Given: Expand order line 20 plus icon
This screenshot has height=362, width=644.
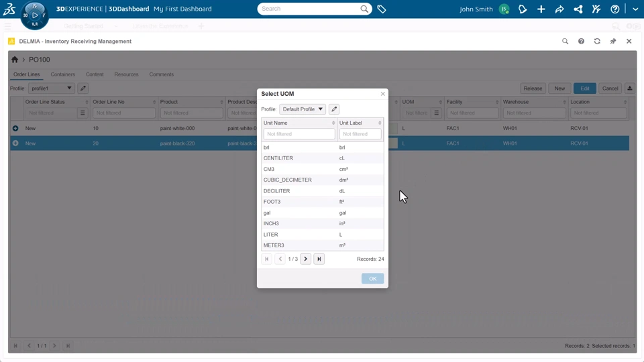Looking at the screenshot, I should [15, 143].
